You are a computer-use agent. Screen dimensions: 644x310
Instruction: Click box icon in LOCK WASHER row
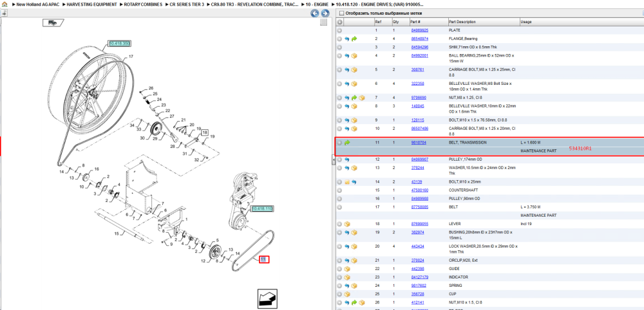354,246
